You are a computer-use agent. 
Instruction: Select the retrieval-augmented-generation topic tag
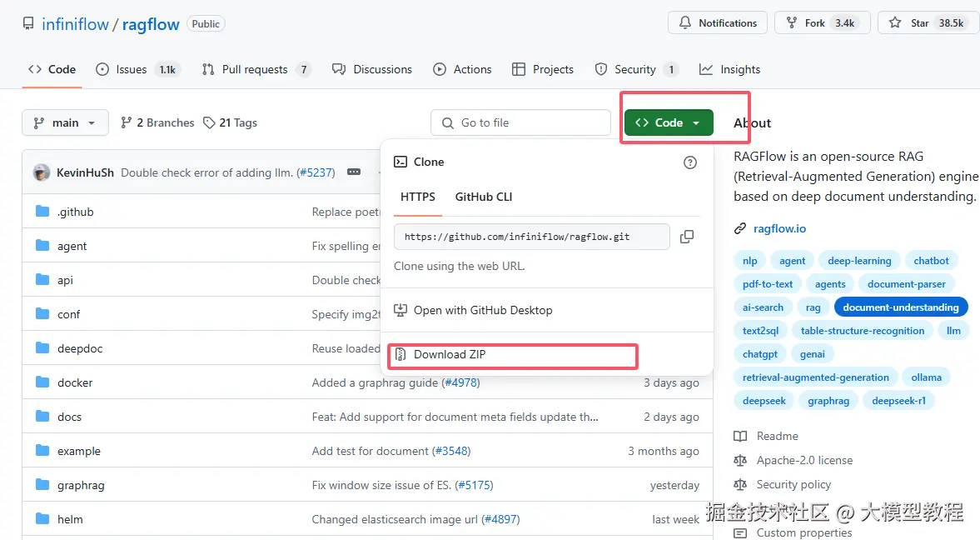(816, 377)
